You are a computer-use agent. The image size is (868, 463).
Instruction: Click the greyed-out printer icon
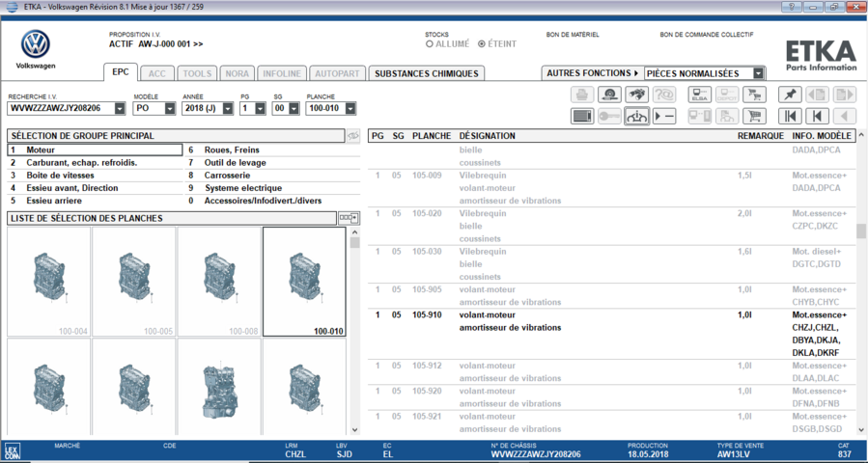[x=582, y=95]
